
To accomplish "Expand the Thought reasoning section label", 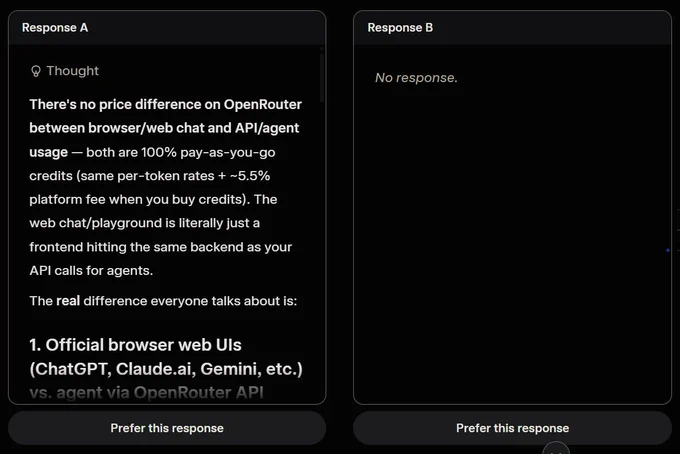I will (x=72, y=71).
